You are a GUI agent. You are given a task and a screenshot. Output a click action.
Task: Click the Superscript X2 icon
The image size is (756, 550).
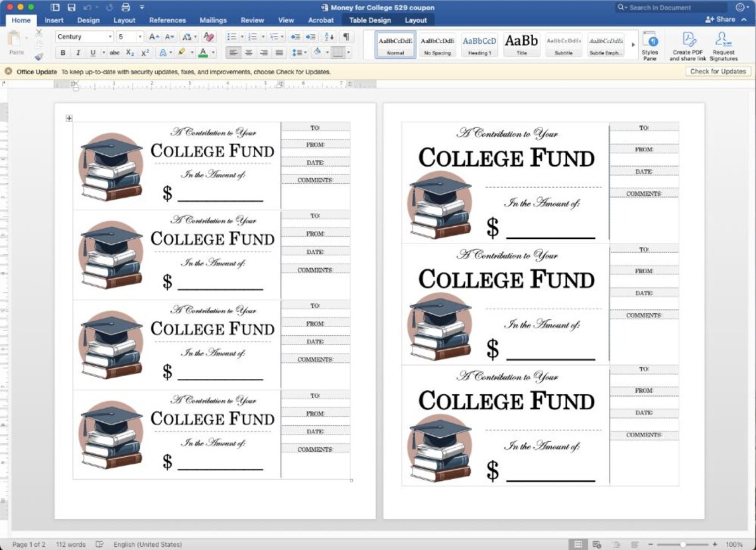pos(145,52)
